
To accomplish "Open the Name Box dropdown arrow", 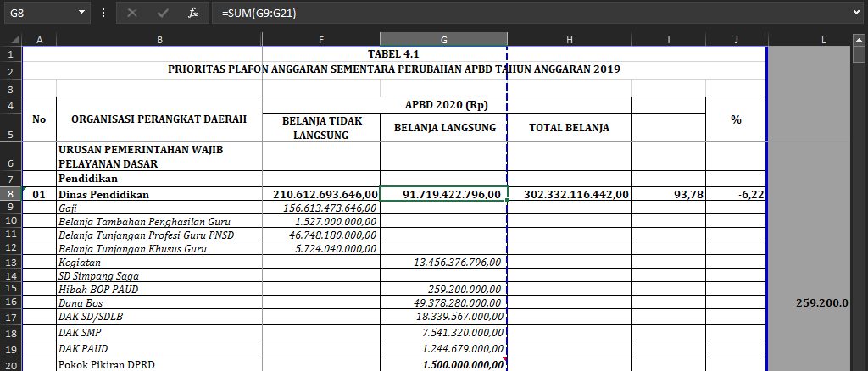I will point(81,13).
